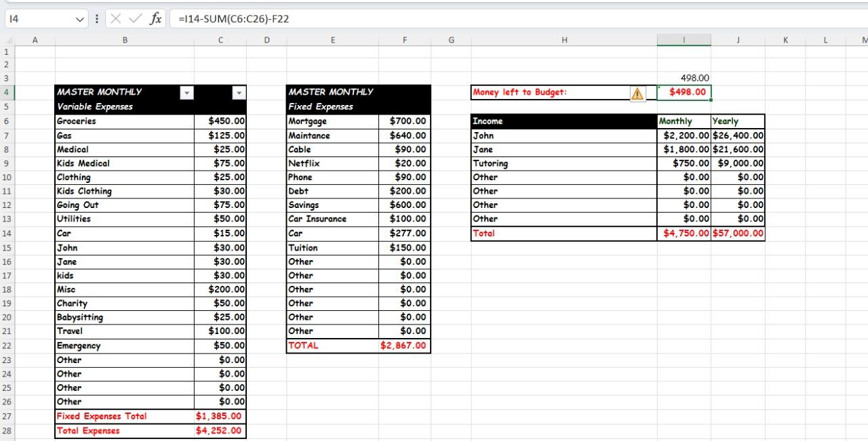Click the error warning icon beside I4
The width and height of the screenshot is (868, 441).
click(637, 93)
